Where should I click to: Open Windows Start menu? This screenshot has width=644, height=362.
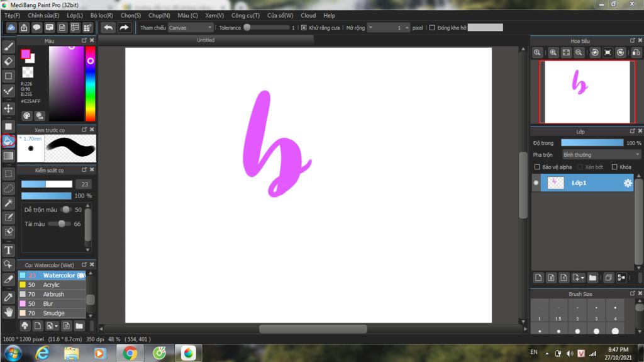click(13, 353)
